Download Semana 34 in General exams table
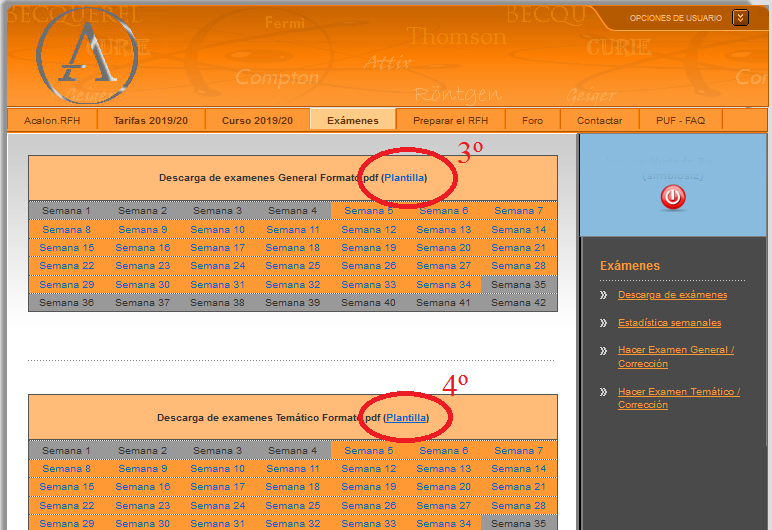Viewport: 772px width, 530px height. point(443,285)
